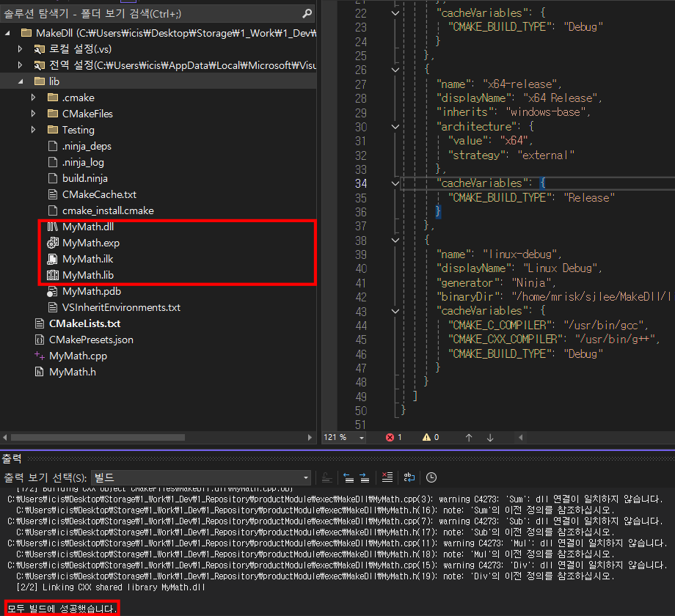Image resolution: width=675 pixels, height=616 pixels.
Task: Open CMakeLists.txt from the tree
Action: 84,323
